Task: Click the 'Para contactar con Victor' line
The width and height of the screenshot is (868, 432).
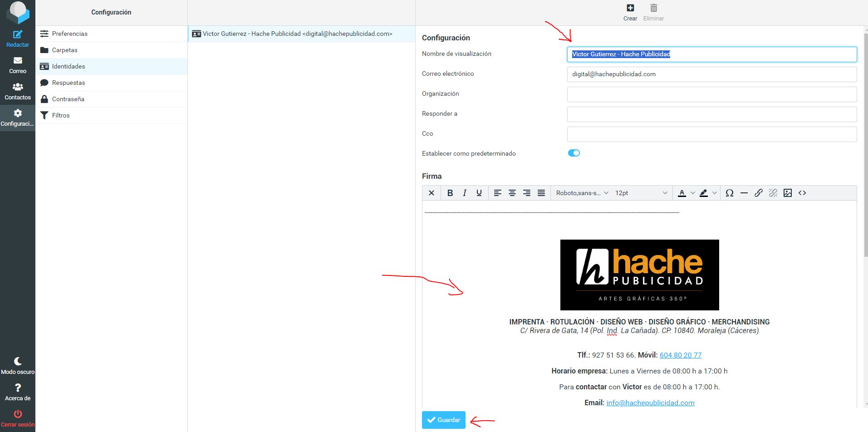Action: point(639,387)
